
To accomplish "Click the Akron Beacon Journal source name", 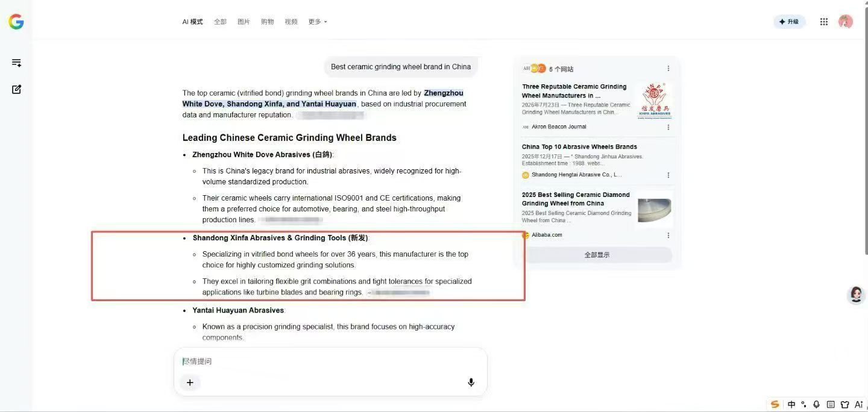I will pyautogui.click(x=559, y=127).
